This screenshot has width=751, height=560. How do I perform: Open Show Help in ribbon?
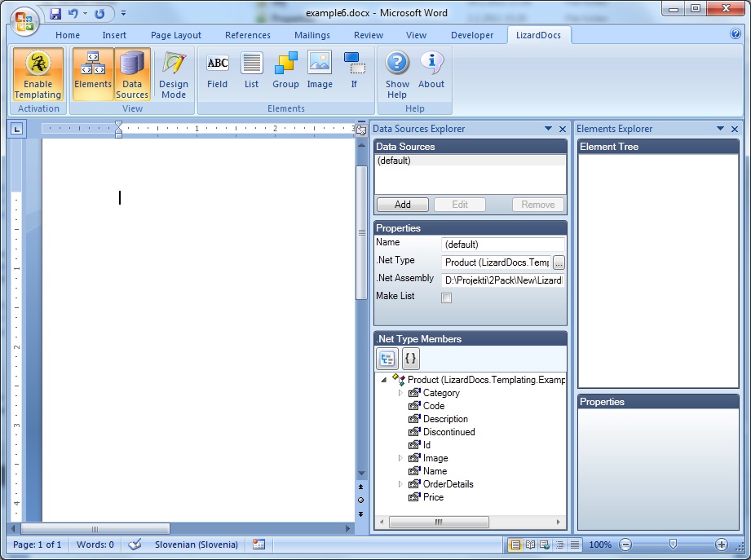(397, 75)
